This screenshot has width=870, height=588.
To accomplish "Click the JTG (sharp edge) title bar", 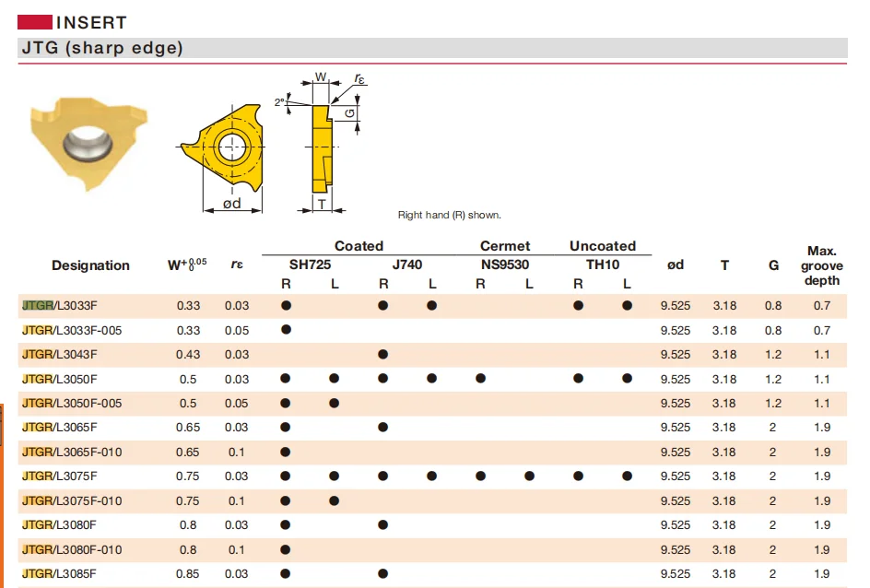I will [432, 48].
